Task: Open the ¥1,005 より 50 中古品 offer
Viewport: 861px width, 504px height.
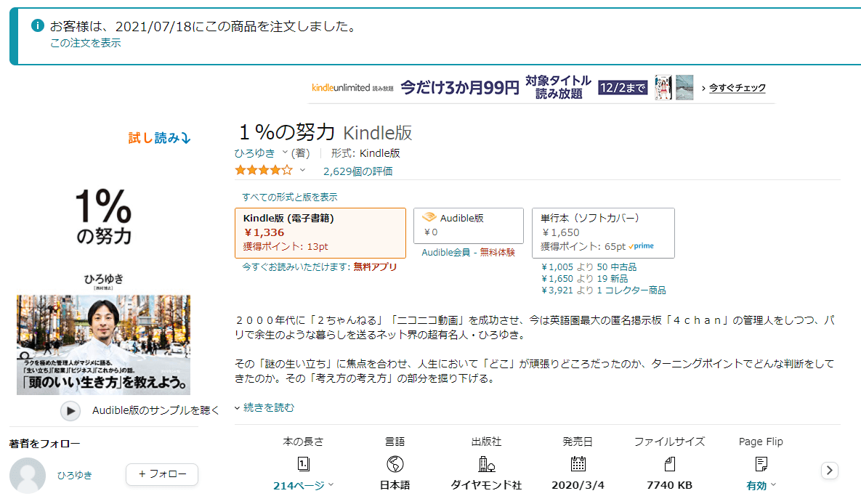Action: (x=589, y=267)
